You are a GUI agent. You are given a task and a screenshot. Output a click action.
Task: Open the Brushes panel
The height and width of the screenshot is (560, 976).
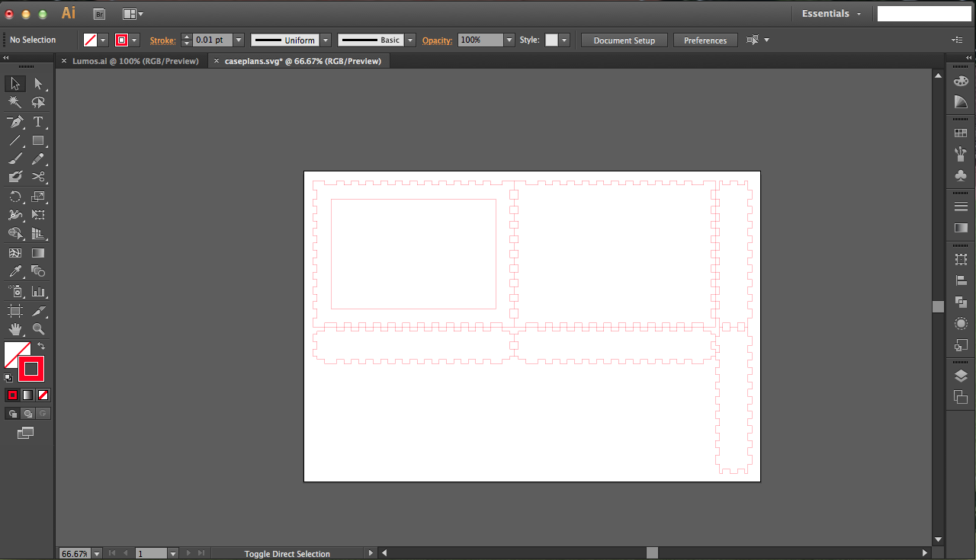click(x=961, y=154)
